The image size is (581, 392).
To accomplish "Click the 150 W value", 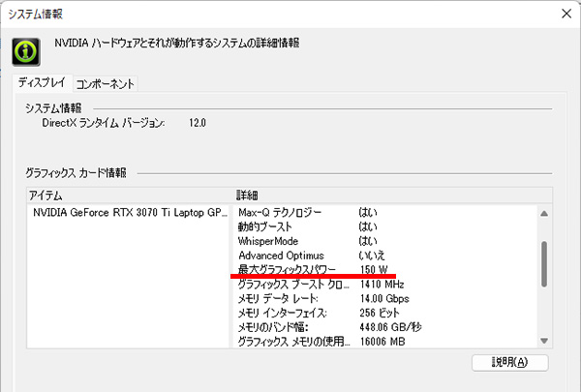I will 374,269.
